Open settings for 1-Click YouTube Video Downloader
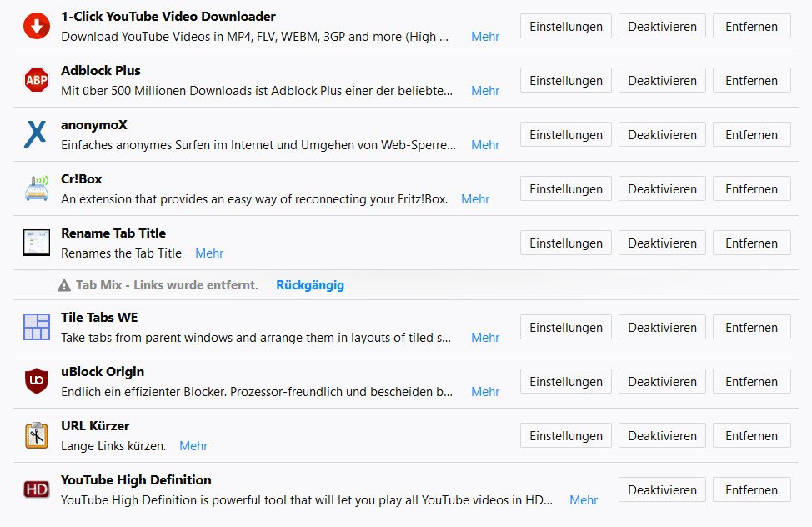This screenshot has width=812, height=527. pyautogui.click(x=566, y=27)
